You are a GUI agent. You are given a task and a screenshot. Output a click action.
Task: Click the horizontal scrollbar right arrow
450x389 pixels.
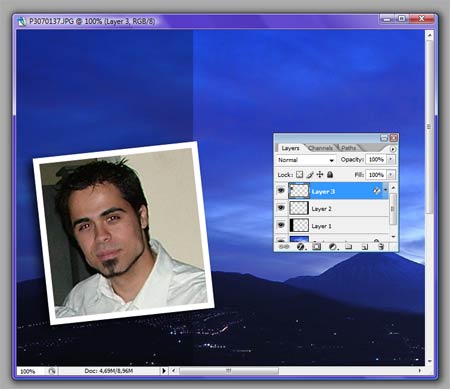(x=420, y=371)
